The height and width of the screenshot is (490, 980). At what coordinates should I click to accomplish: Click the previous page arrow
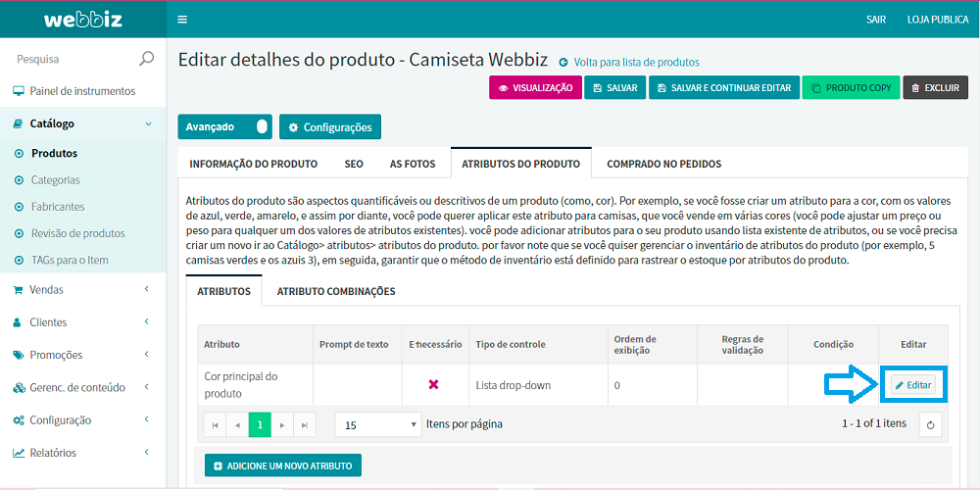(x=237, y=425)
